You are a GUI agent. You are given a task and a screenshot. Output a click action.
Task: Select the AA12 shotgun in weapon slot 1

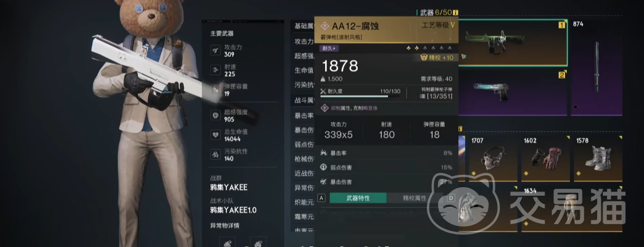pos(513,43)
